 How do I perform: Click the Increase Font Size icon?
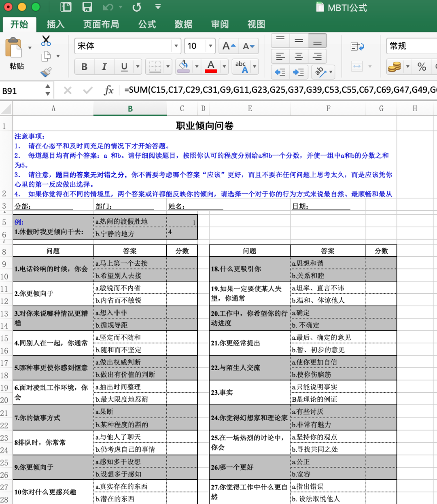(229, 46)
